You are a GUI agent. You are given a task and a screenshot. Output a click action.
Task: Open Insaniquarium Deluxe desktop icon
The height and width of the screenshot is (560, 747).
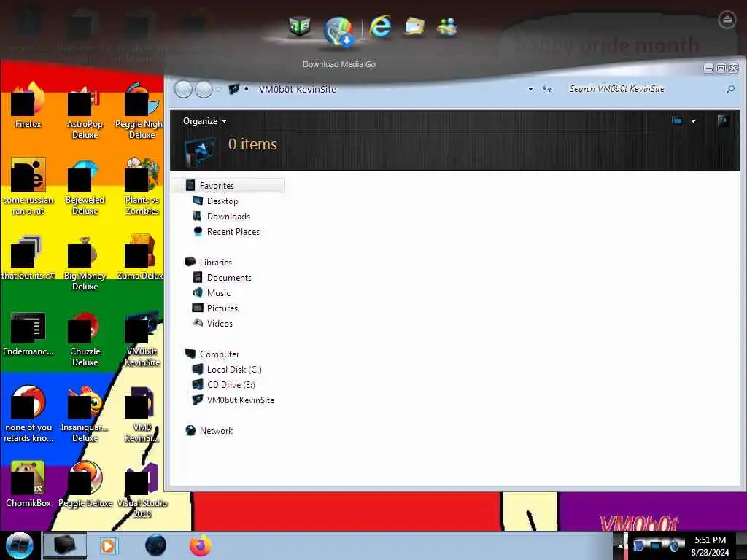pyautogui.click(x=85, y=415)
